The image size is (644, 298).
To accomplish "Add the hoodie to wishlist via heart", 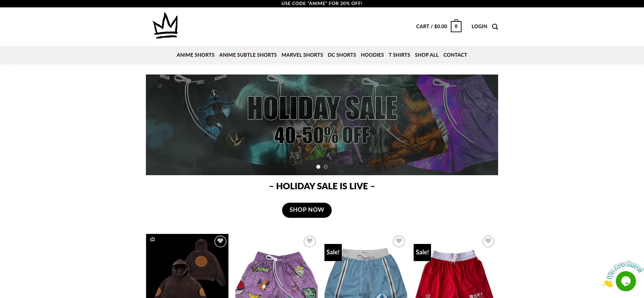I will (220, 241).
